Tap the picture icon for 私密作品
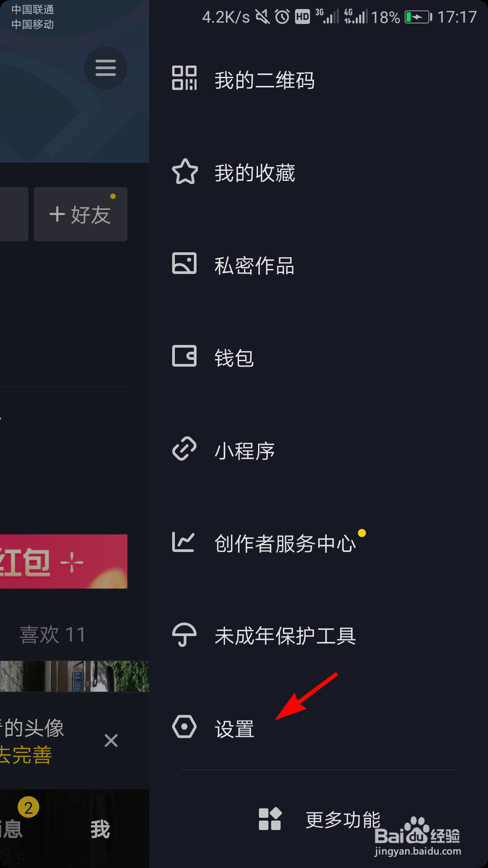Screen dimensions: 488x868 point(184,263)
